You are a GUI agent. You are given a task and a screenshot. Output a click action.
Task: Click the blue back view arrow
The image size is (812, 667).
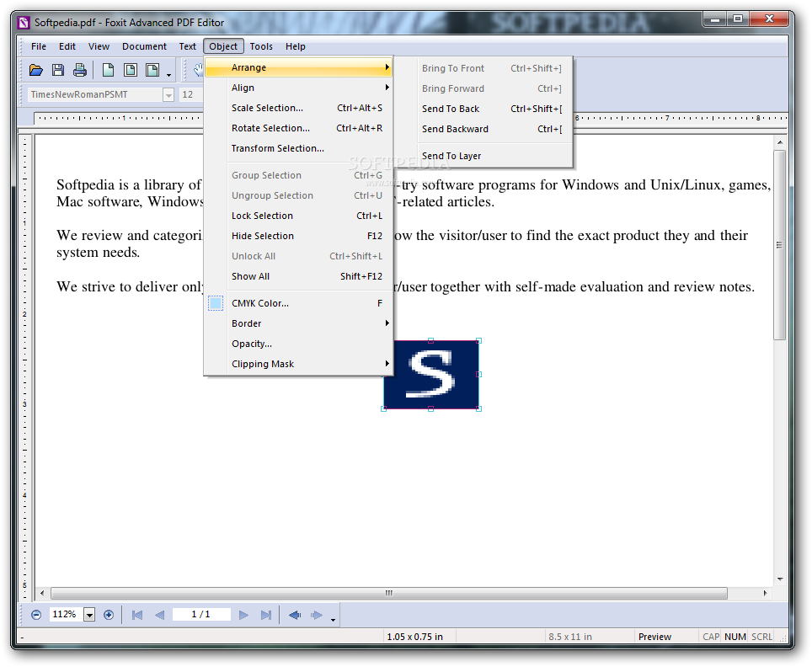295,615
